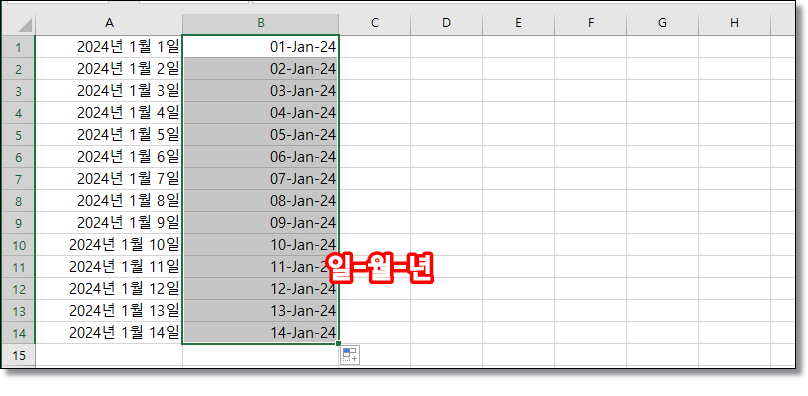808x396 pixels.
Task: Select row 9 header
Action: [19, 223]
